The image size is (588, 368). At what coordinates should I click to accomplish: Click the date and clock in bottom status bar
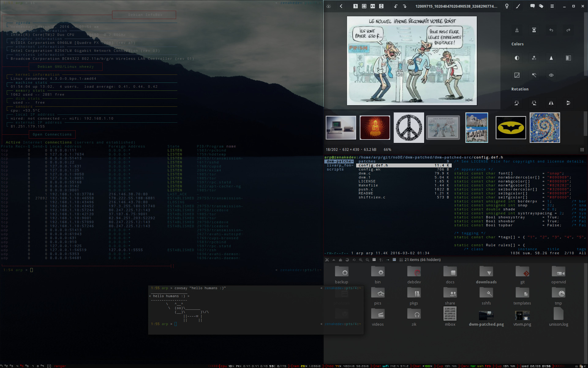click(x=536, y=366)
